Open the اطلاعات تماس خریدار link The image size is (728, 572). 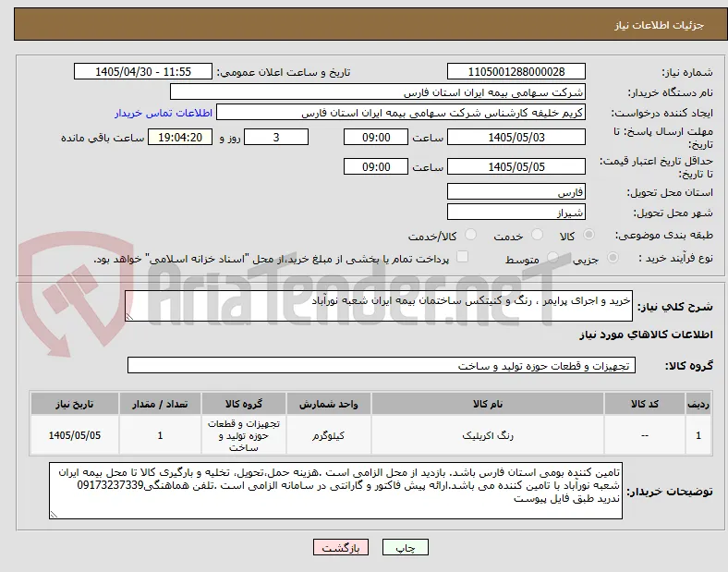click(x=164, y=113)
